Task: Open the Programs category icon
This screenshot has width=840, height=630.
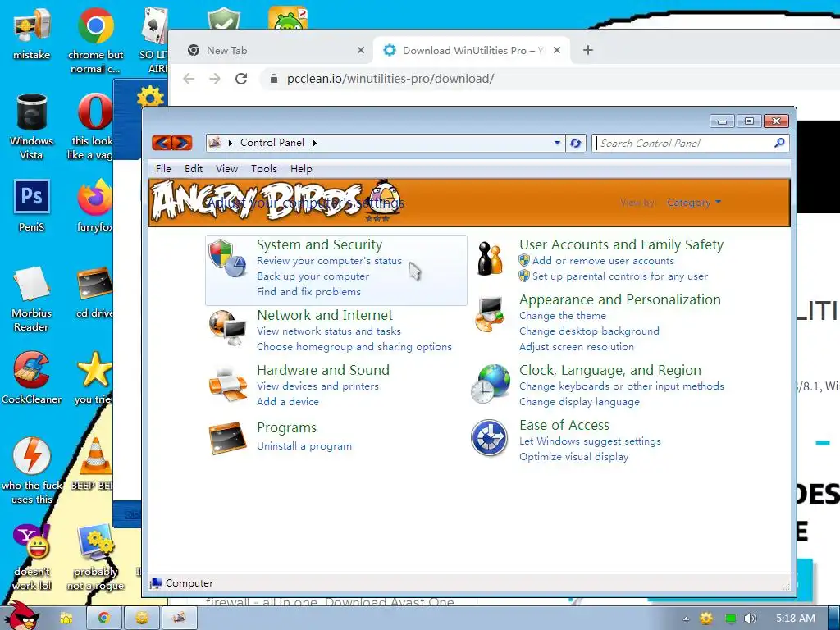Action: pyautogui.click(x=228, y=438)
